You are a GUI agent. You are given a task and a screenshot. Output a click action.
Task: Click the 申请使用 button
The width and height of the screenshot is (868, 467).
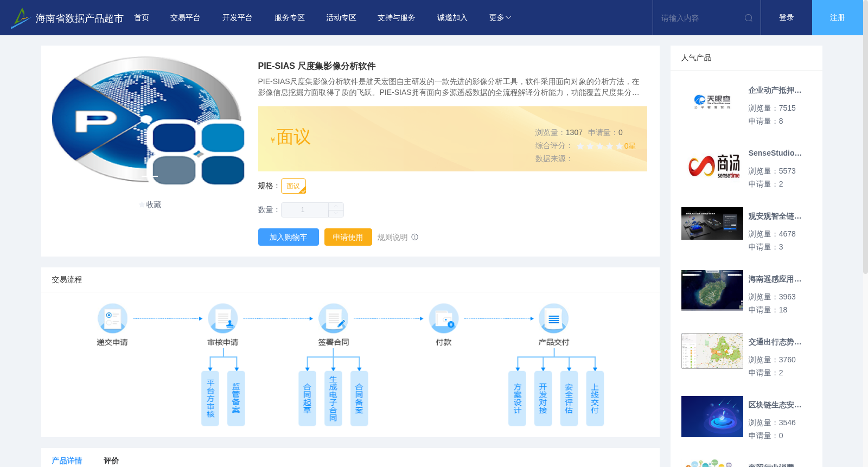348,237
